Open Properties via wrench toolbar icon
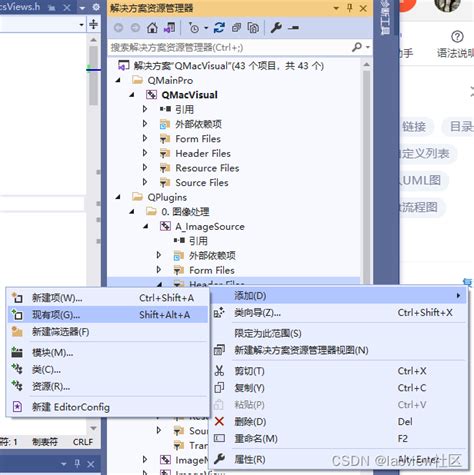Image resolution: width=474 pixels, height=475 pixels. [x=276, y=28]
